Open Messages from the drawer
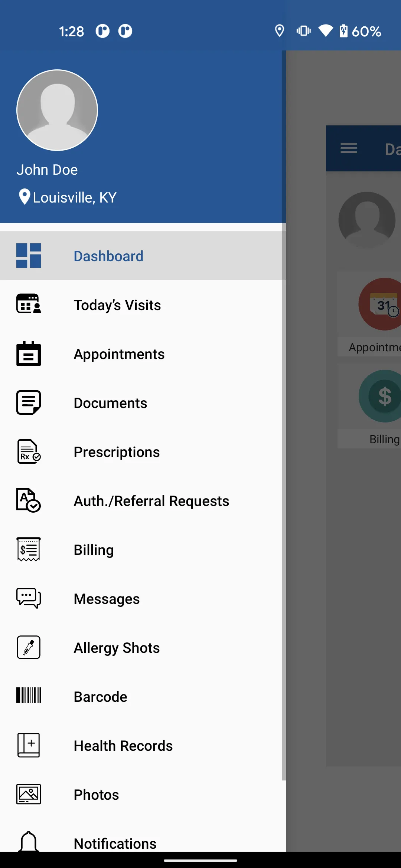 (143, 599)
